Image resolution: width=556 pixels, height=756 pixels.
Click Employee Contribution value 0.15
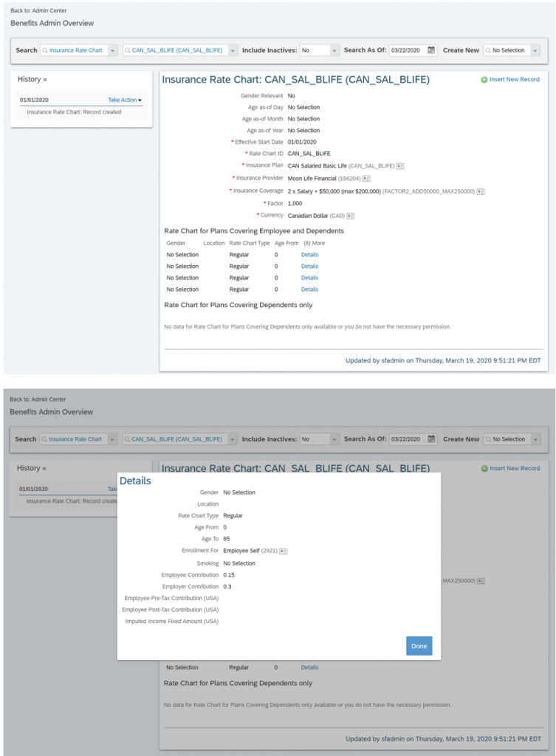pyautogui.click(x=229, y=575)
